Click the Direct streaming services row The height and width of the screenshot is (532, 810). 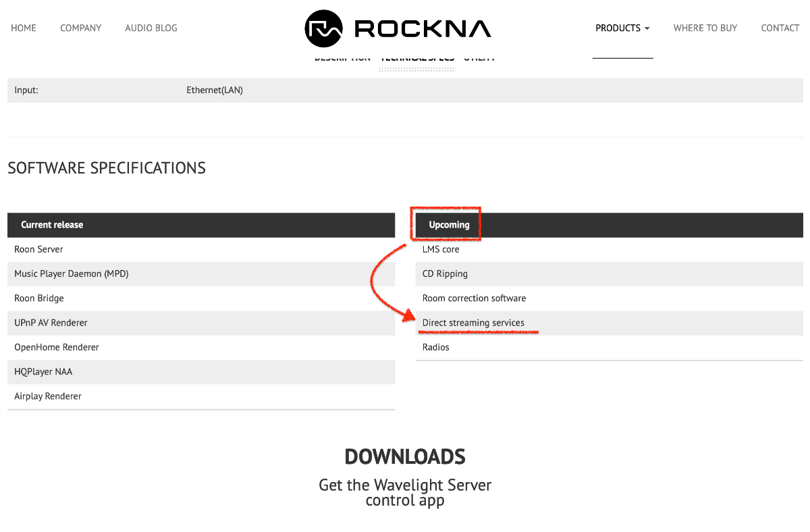pyautogui.click(x=473, y=323)
